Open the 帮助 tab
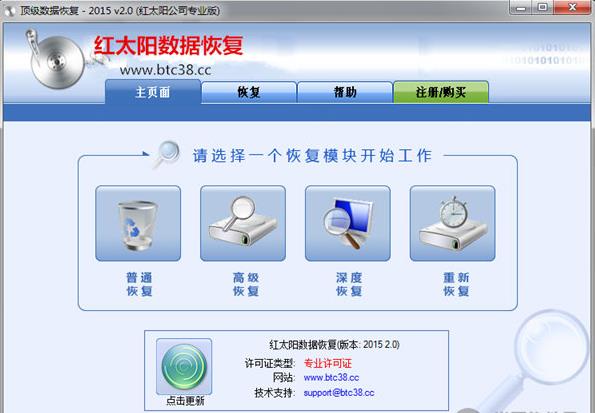This screenshot has height=413, width=595. click(345, 92)
